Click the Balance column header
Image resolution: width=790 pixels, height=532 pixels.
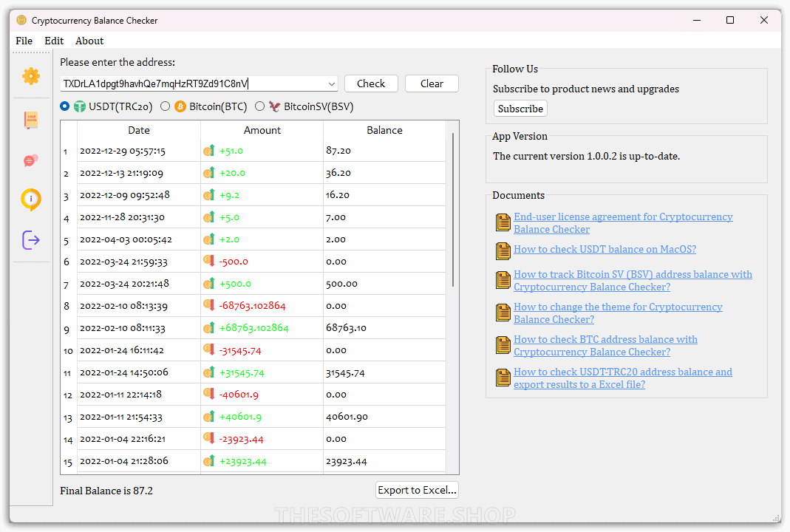coord(384,130)
